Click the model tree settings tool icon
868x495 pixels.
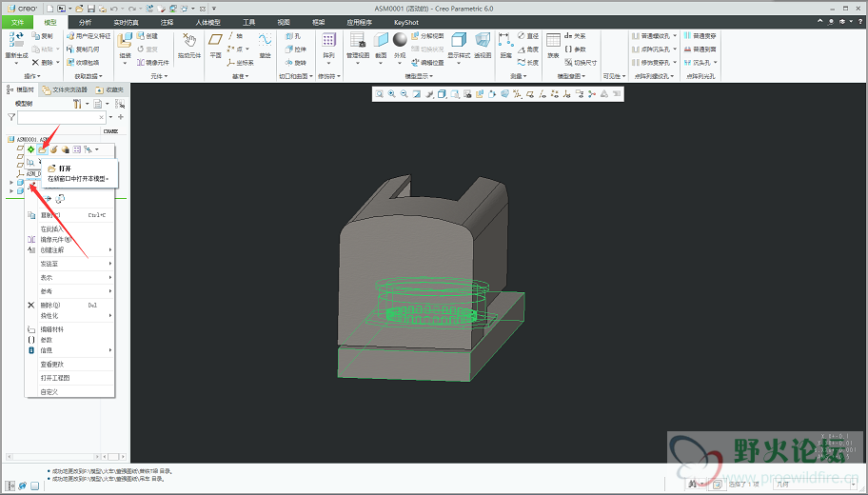[77, 104]
